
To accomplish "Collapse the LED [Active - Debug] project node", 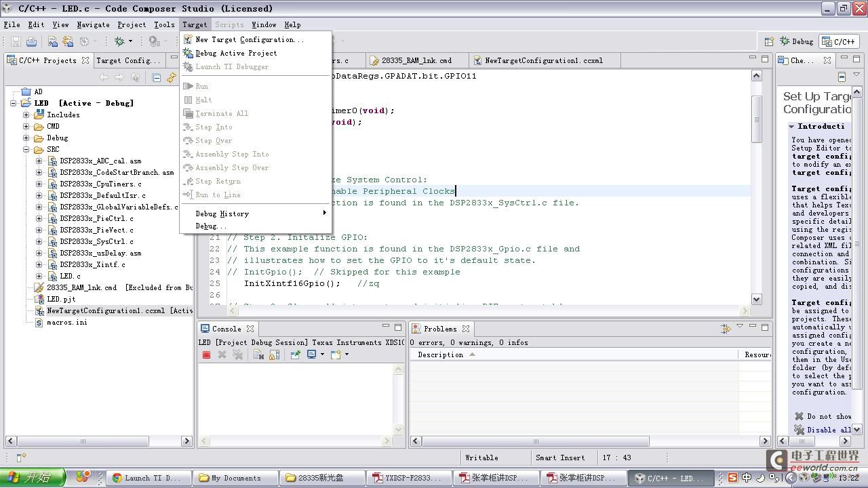I will (14, 103).
